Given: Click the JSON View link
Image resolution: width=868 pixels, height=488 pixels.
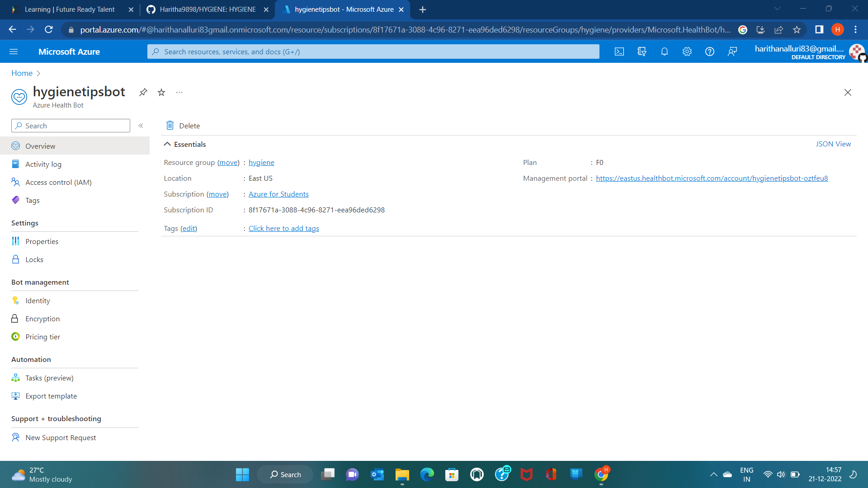Looking at the screenshot, I should pyautogui.click(x=833, y=144).
